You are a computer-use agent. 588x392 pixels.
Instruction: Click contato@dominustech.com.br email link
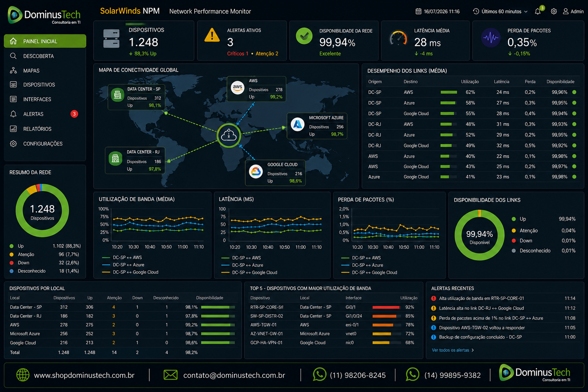234,375
